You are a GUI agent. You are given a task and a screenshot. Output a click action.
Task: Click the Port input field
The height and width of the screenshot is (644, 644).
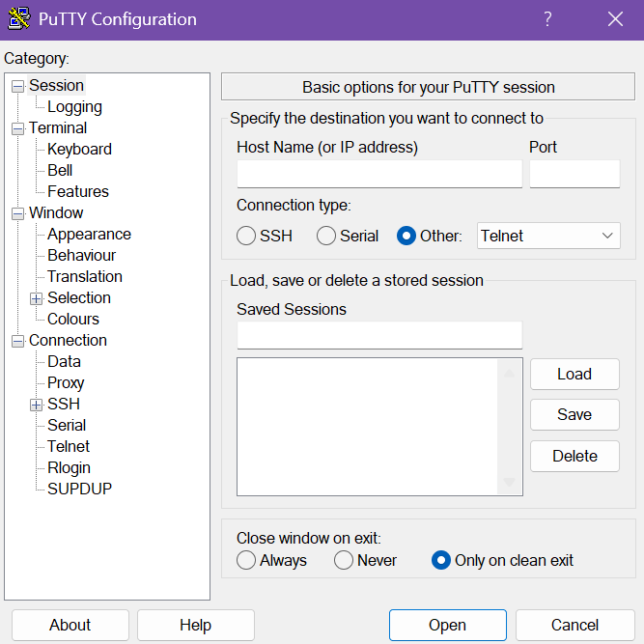574,174
